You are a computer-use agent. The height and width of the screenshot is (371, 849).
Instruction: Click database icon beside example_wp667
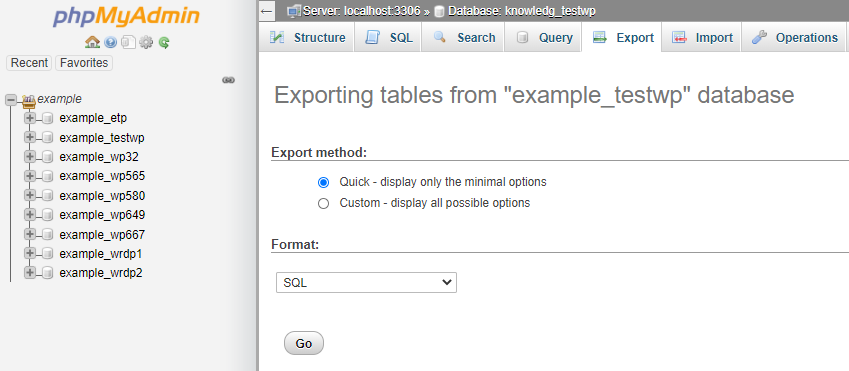coord(48,235)
